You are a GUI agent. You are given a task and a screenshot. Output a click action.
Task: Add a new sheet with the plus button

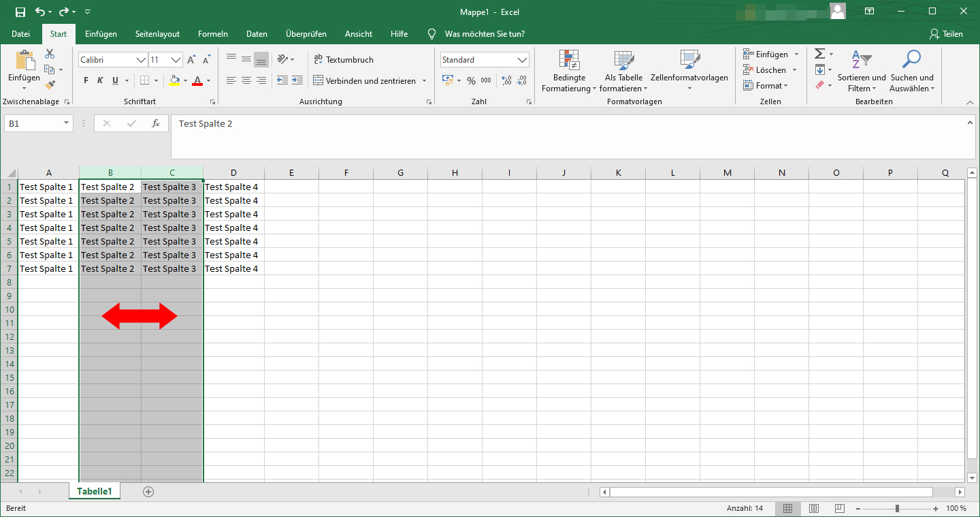pyautogui.click(x=148, y=490)
